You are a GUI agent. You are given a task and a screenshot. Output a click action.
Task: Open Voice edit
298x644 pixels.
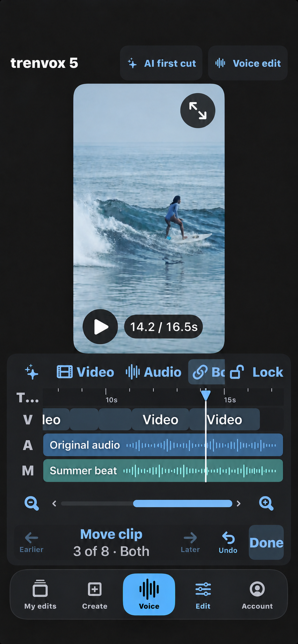[248, 63]
